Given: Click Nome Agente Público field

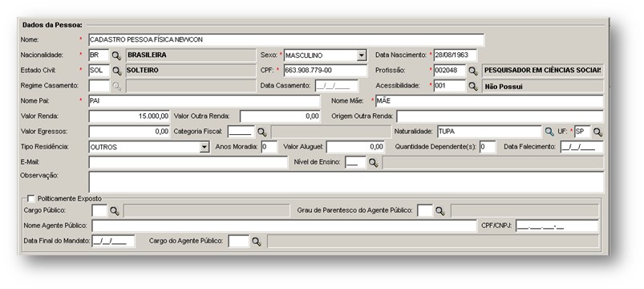Looking at the screenshot, I should pyautogui.click(x=284, y=226).
